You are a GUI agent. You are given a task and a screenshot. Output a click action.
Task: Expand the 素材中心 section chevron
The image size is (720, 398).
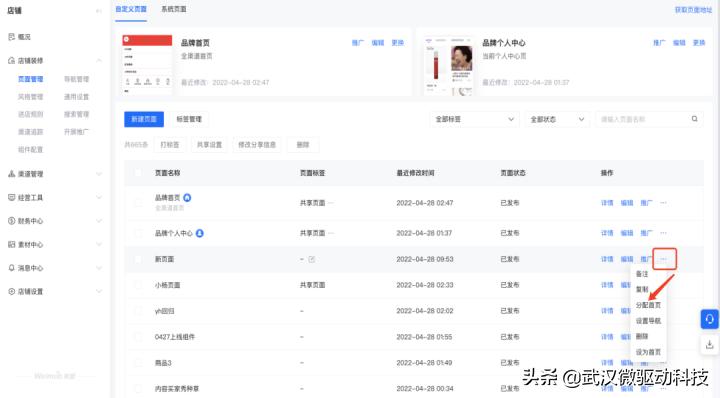[99, 245]
